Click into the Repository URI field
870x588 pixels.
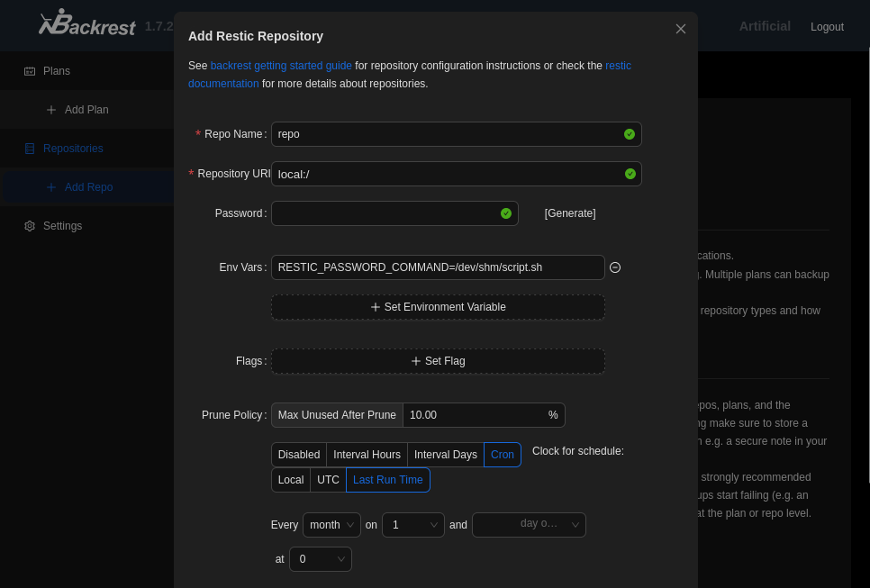pyautogui.click(x=447, y=174)
